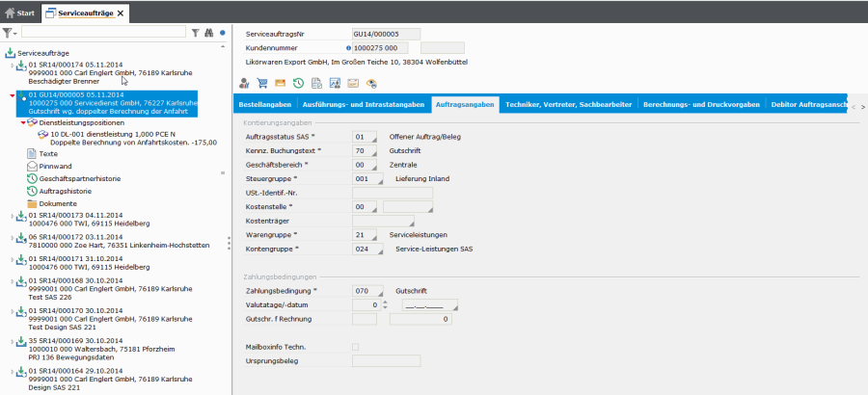Open the Dokumente folder node
Image resolution: width=868 pixels, height=395 pixels.
(x=58, y=203)
